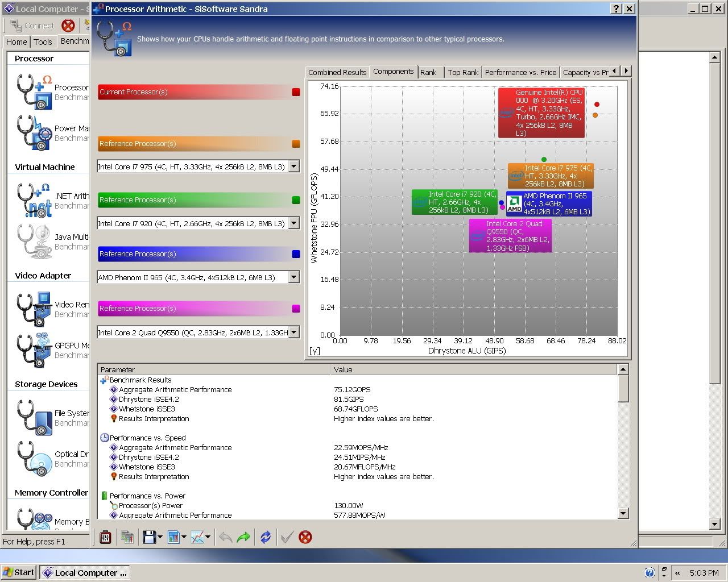Click the Connect button in Local Computer window
This screenshot has width=728, height=582.
coord(32,26)
